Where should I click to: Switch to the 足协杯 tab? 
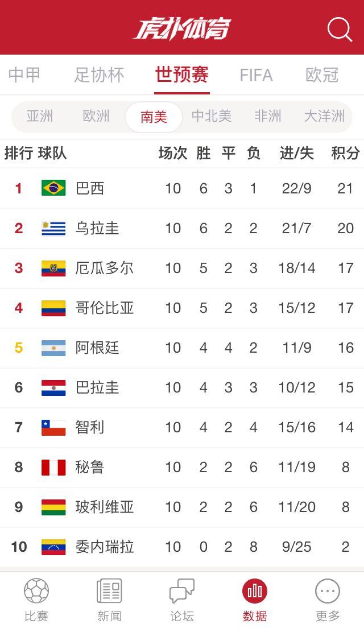tap(100, 75)
